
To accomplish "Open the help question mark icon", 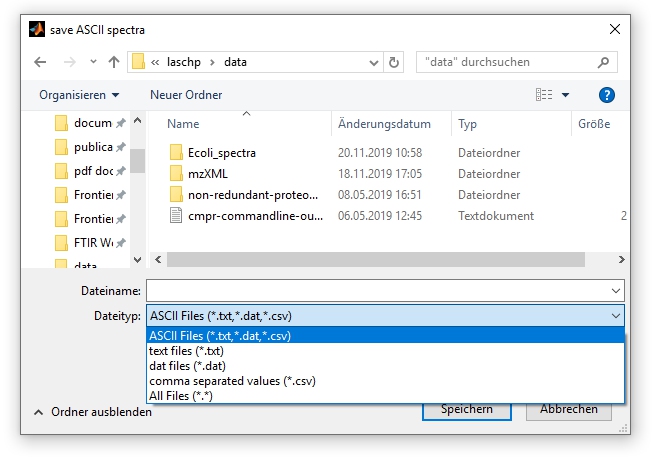I will (x=605, y=95).
